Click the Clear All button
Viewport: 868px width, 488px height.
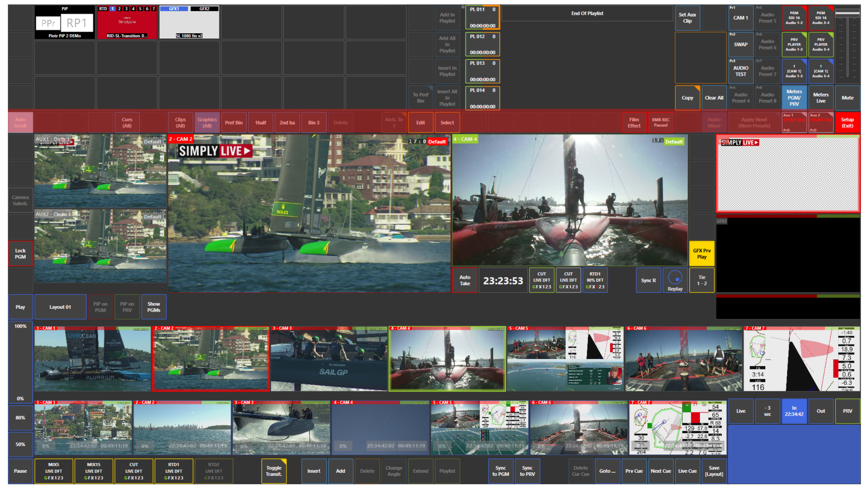pos(714,98)
